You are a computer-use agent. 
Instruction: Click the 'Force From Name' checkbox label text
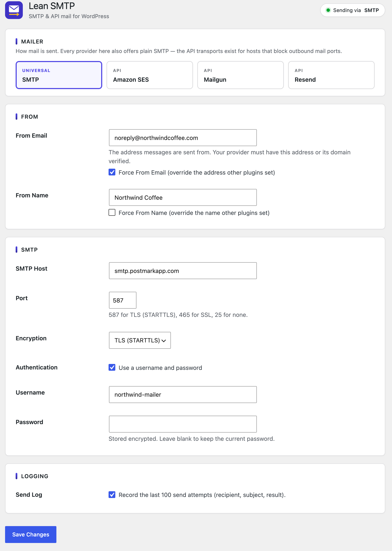pyautogui.click(x=194, y=213)
